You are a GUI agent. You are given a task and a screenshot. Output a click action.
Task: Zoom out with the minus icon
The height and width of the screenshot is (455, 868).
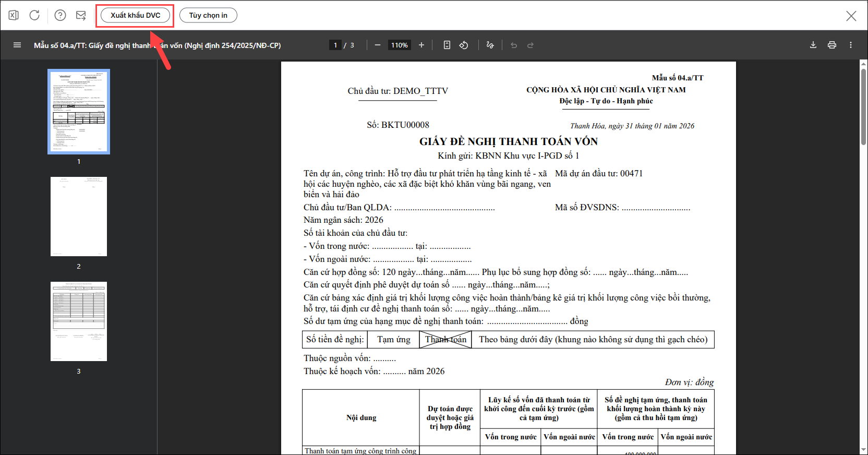pyautogui.click(x=378, y=45)
